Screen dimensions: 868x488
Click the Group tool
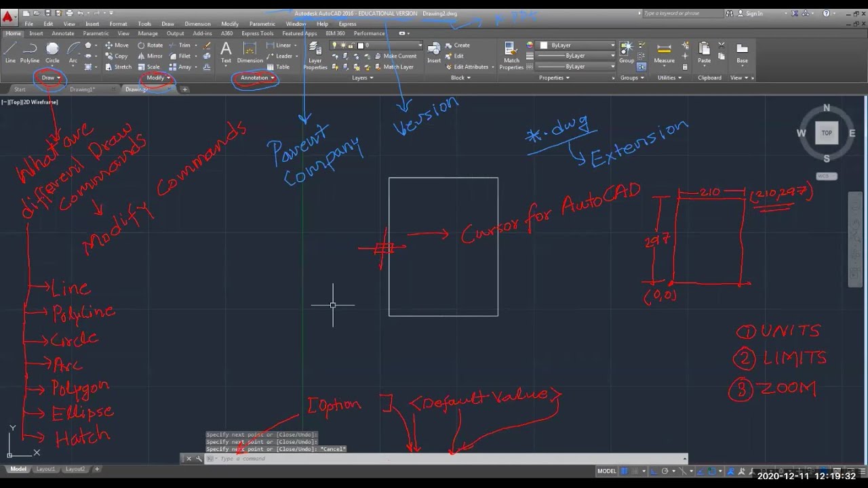tap(627, 52)
